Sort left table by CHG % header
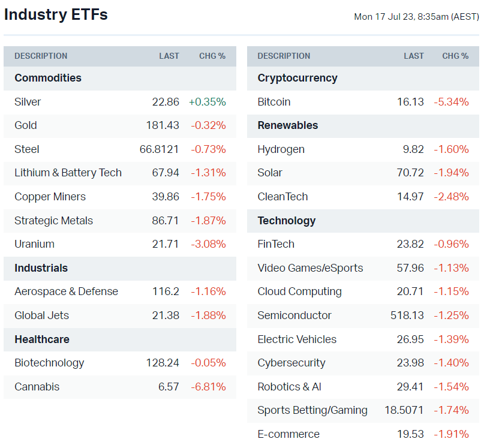The height and width of the screenshot is (448, 484). (x=212, y=56)
